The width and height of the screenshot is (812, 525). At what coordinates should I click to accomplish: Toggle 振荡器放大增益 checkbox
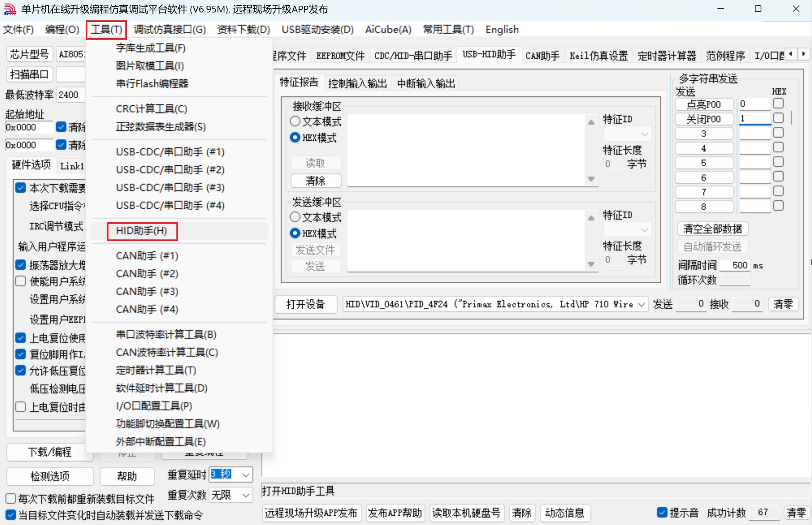(x=21, y=265)
